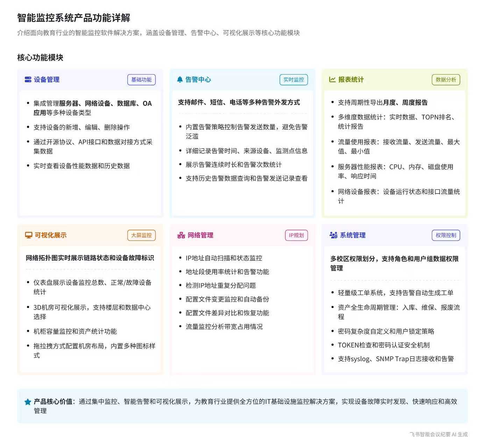The width and height of the screenshot is (491, 448).
Task: Click the 基础功能 tag badge
Action: pos(141,80)
